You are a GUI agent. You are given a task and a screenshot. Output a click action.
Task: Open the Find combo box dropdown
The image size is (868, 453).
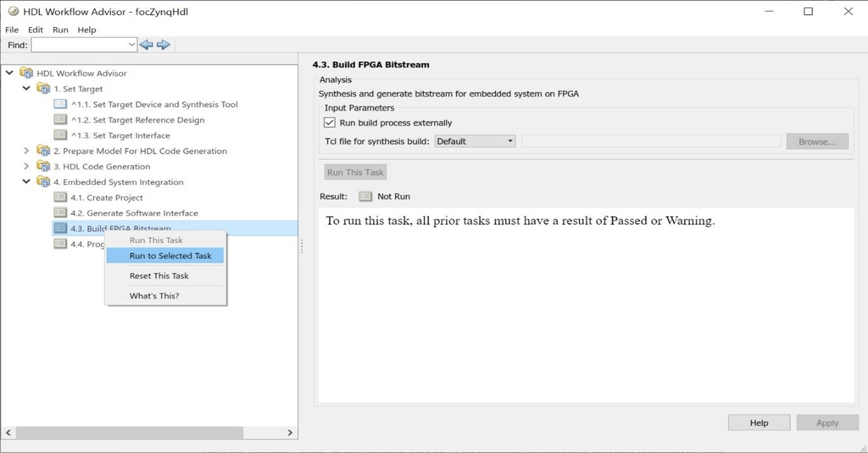(x=132, y=45)
